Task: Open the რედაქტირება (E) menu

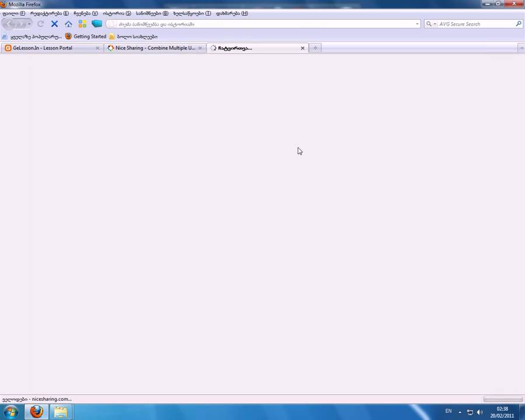Action: tap(49, 13)
